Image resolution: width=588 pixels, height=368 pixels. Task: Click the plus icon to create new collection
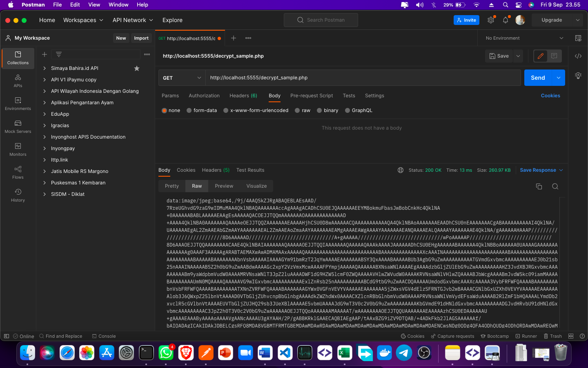click(x=45, y=54)
